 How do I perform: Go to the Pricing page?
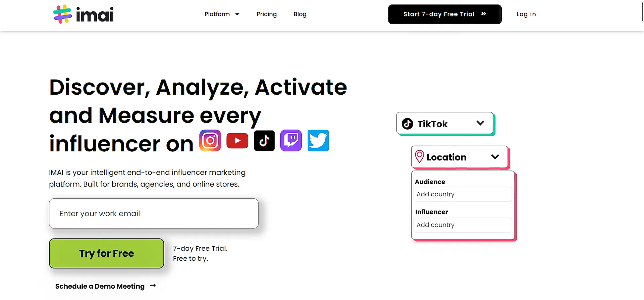coord(267,14)
